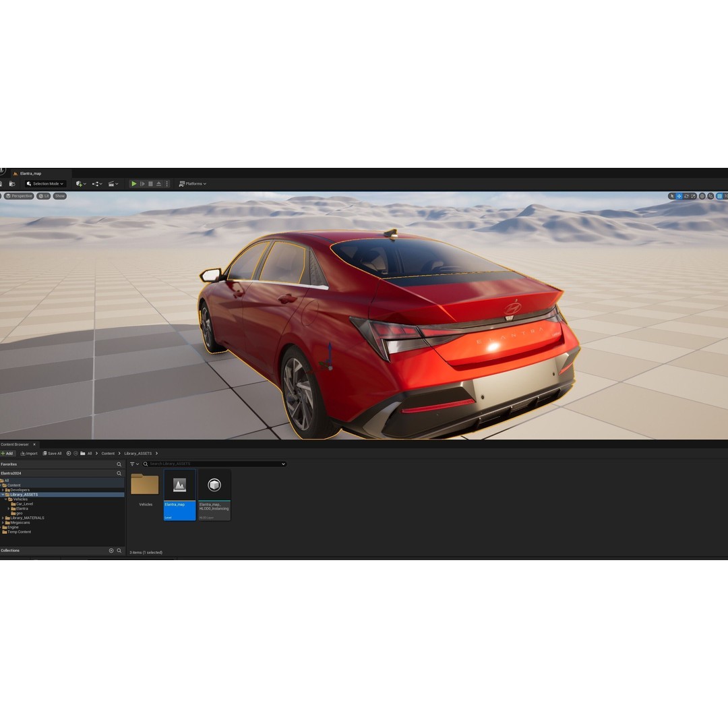
Task: Activate the Rotate transform tool
Action: click(686, 196)
